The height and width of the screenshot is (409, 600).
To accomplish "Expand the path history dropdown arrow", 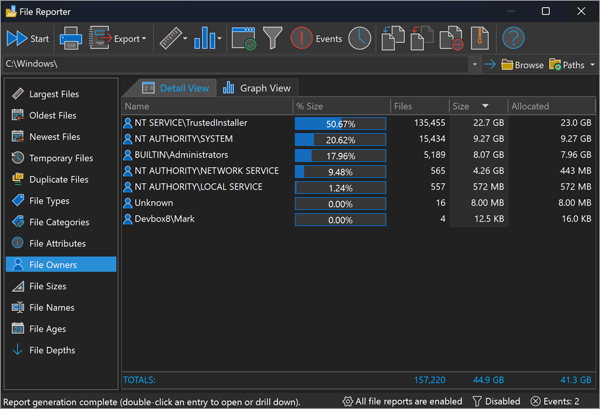I will point(475,64).
